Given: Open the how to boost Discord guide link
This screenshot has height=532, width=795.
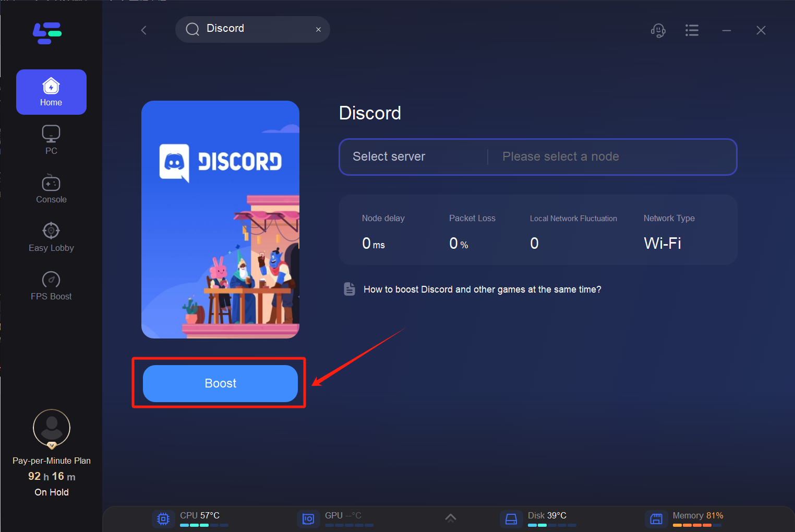Looking at the screenshot, I should pyautogui.click(x=482, y=289).
